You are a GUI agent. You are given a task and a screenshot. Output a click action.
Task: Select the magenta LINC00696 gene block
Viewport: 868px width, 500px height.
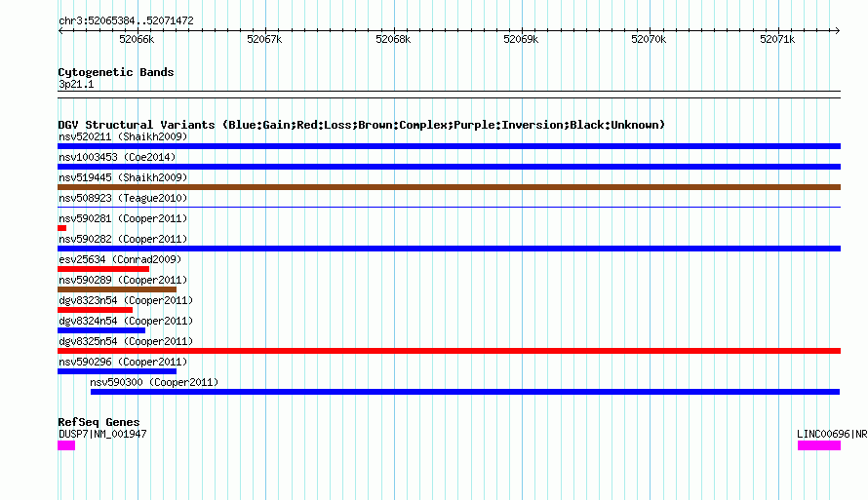tap(819, 445)
